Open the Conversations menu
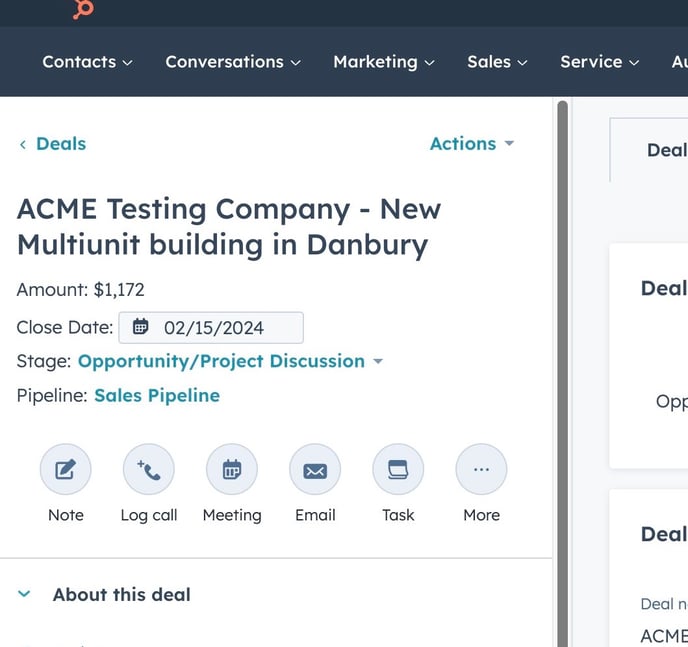This screenshot has width=688, height=647. click(232, 62)
